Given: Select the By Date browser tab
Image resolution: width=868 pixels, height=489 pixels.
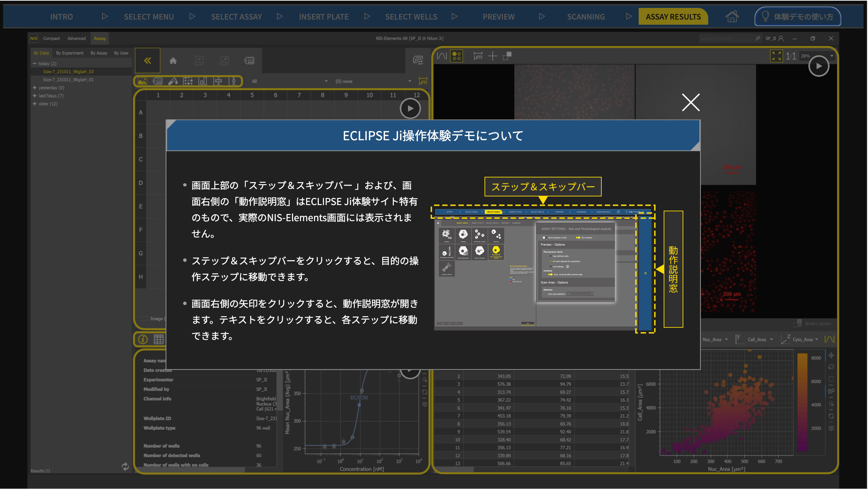Looking at the screenshot, I should (41, 53).
